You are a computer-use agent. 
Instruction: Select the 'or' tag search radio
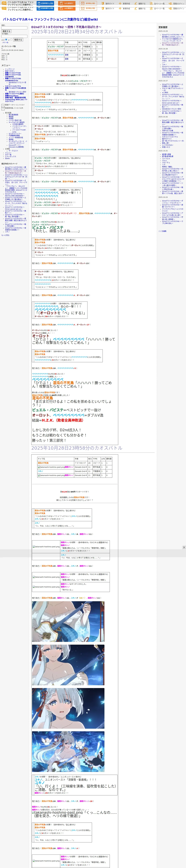(11, 39)
